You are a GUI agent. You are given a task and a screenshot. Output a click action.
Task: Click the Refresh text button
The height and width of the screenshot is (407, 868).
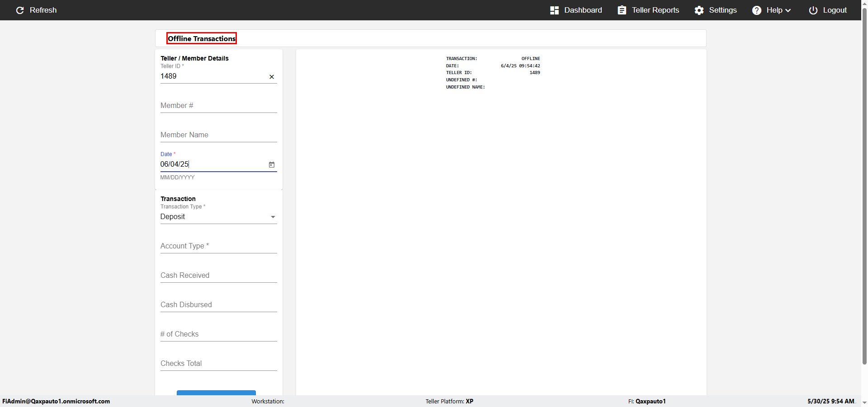[43, 10]
